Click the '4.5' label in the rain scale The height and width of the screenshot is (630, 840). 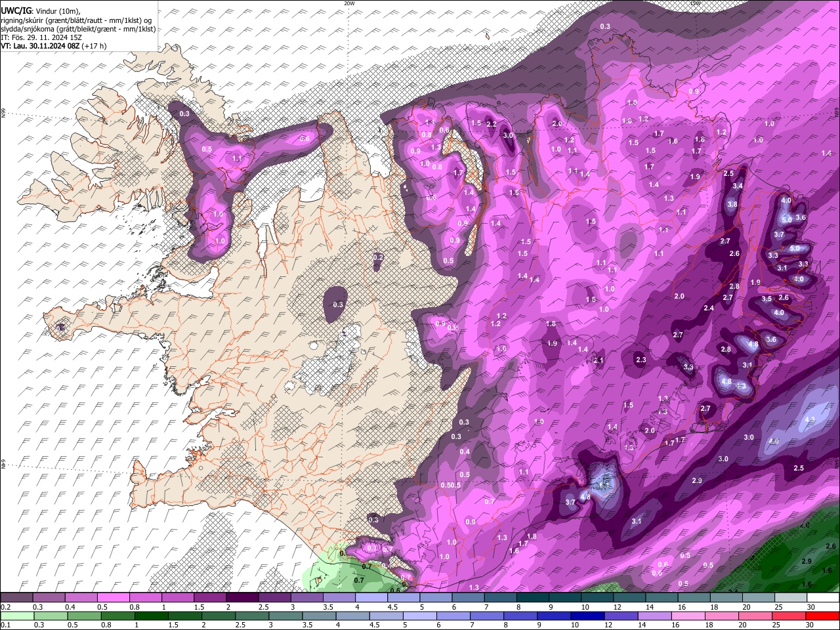[375, 625]
